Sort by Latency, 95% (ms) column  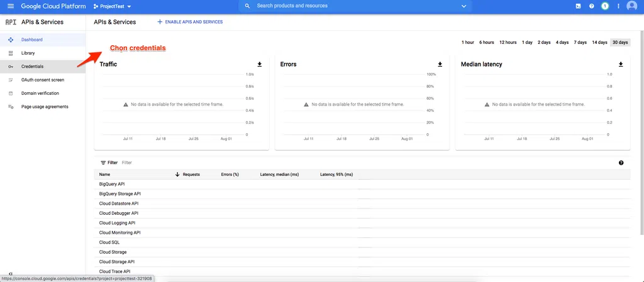pyautogui.click(x=337, y=175)
